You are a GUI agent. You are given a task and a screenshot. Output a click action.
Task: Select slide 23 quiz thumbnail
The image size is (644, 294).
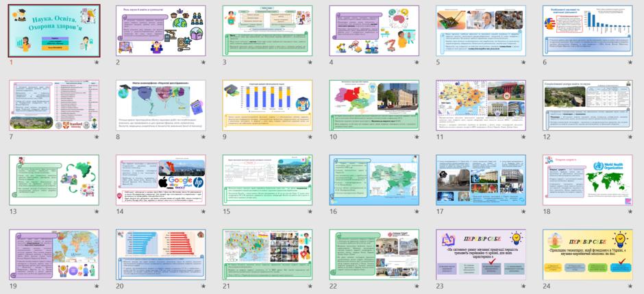(x=481, y=255)
